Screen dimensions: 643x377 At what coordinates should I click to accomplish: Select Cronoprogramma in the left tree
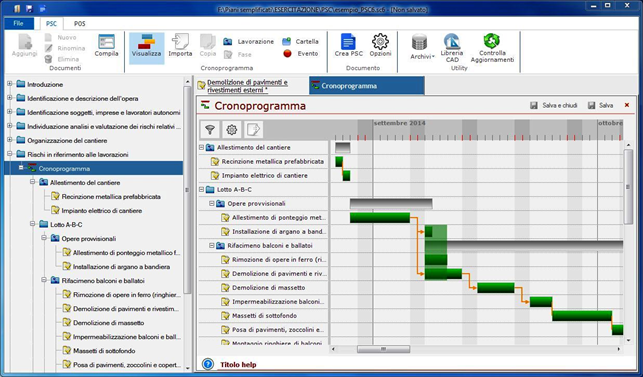point(93,168)
